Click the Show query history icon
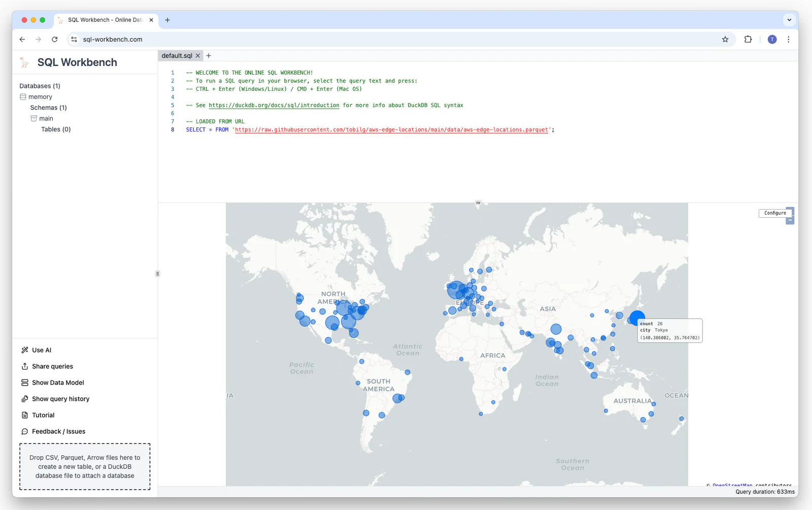This screenshot has width=812, height=510. point(25,399)
